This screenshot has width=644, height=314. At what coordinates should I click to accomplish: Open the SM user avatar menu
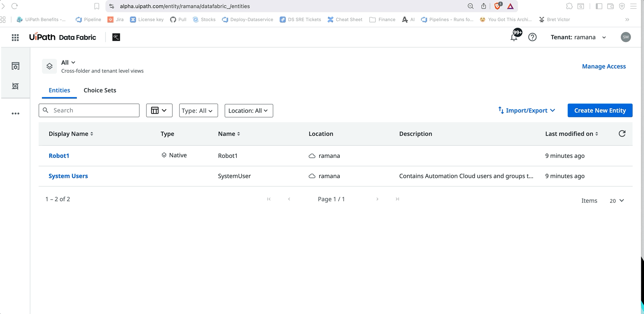626,37
